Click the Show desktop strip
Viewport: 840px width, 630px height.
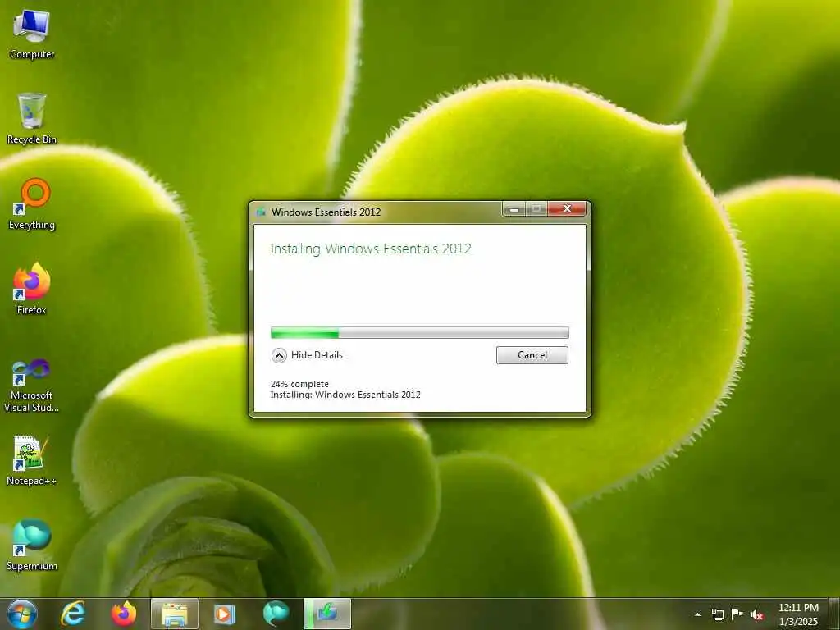point(834,614)
